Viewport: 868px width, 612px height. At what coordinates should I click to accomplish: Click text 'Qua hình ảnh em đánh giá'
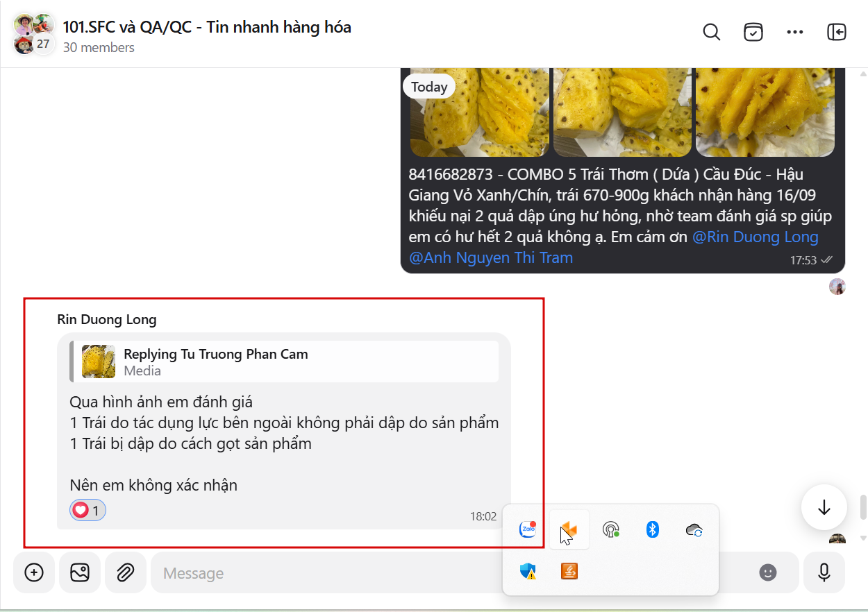click(161, 402)
